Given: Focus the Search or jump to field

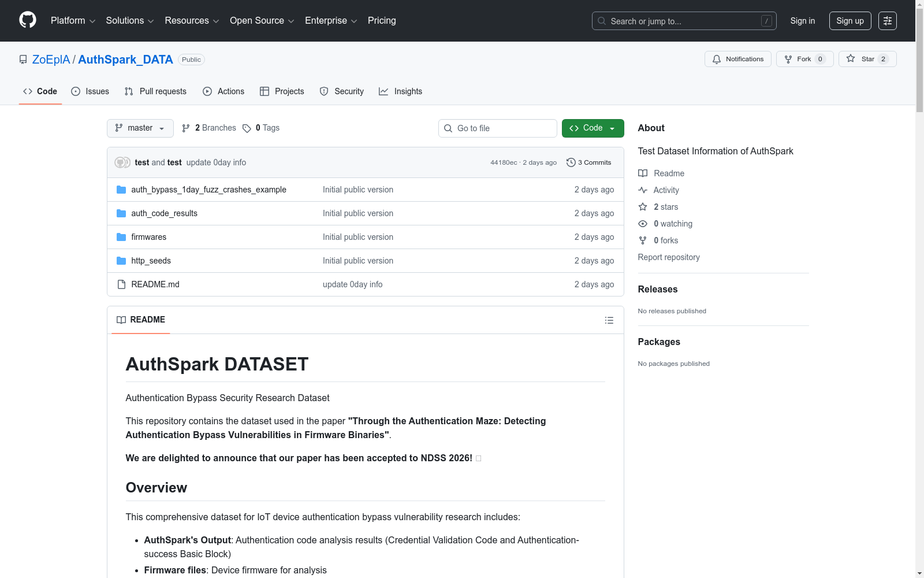Looking at the screenshot, I should coord(684,21).
